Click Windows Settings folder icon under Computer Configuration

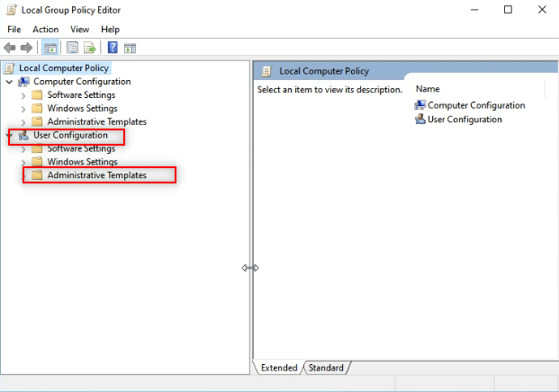[x=37, y=108]
